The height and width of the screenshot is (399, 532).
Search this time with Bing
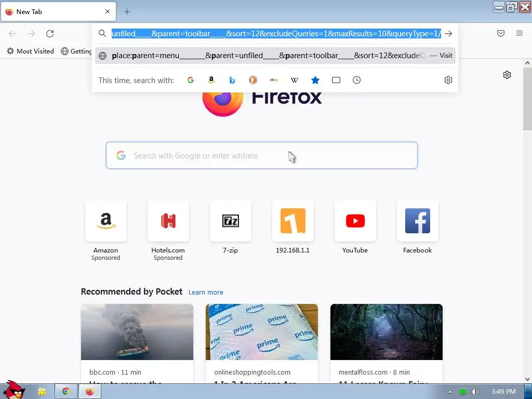point(232,80)
